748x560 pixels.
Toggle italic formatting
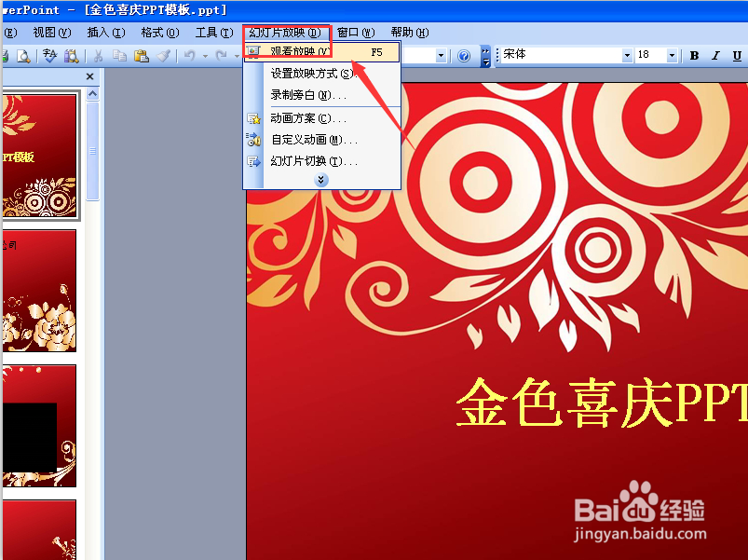pos(714,55)
